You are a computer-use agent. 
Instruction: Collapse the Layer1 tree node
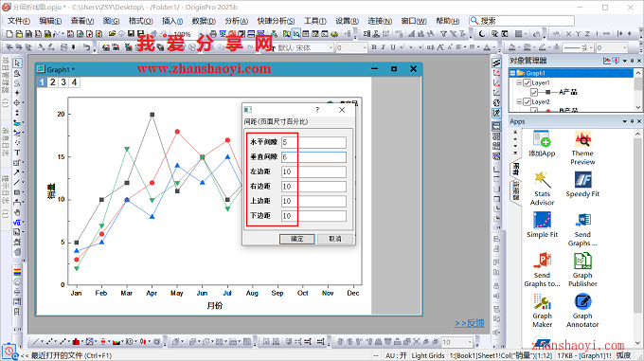click(x=519, y=82)
